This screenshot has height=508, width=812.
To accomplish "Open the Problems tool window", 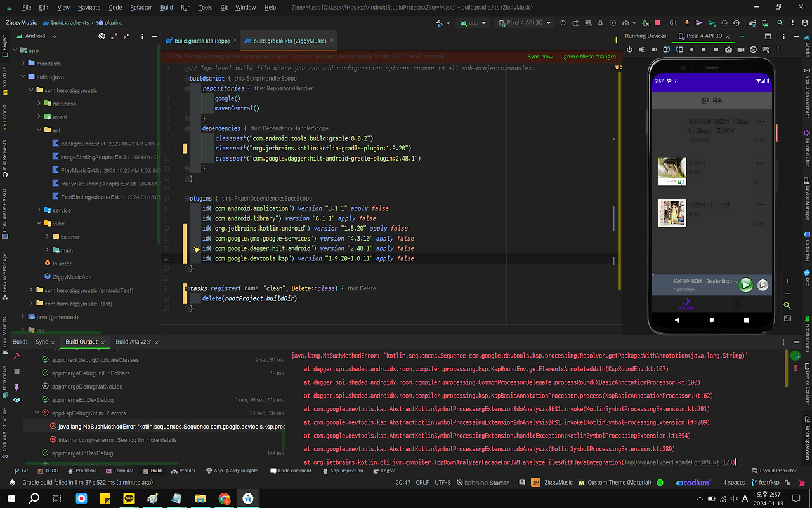I will click(81, 471).
